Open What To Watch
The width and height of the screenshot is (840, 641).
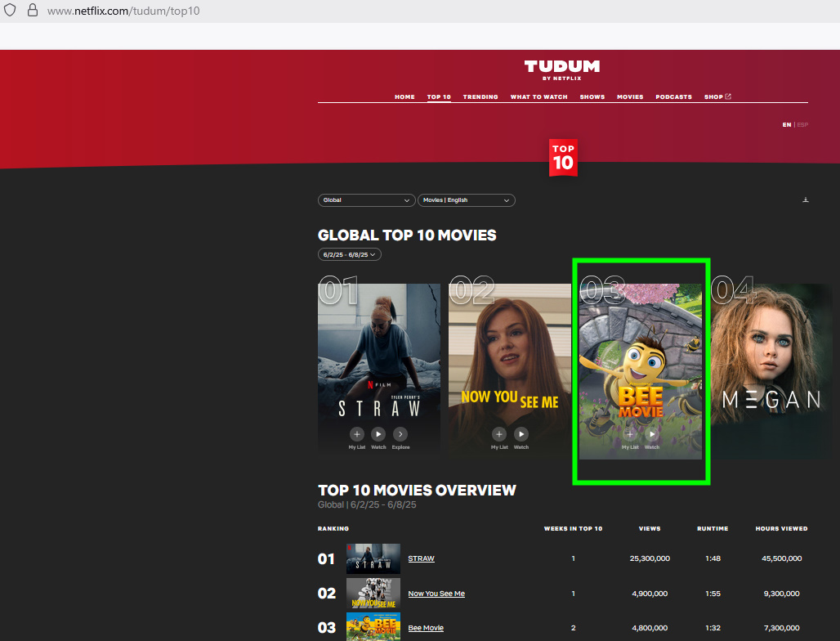[x=539, y=97]
